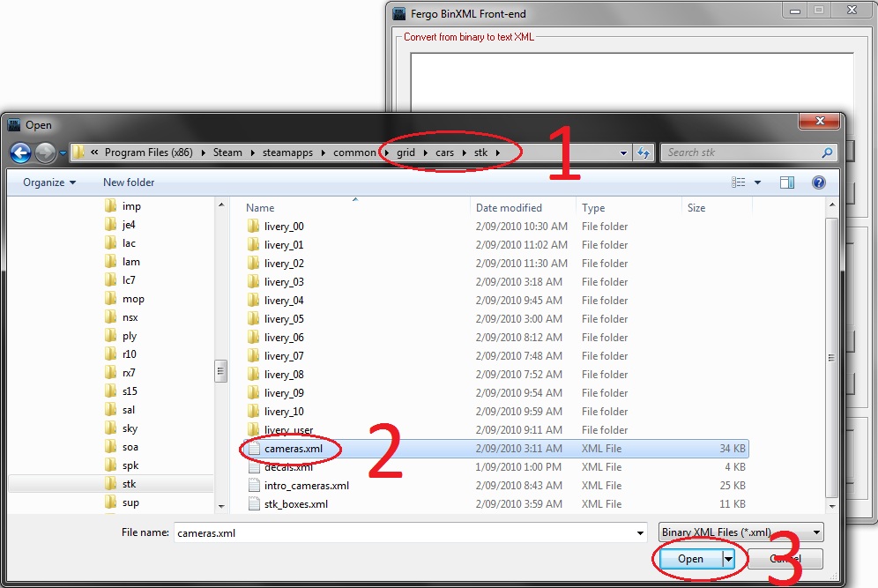Select the livery_03 folder name
Image resolution: width=878 pixels, height=588 pixels.
[284, 282]
